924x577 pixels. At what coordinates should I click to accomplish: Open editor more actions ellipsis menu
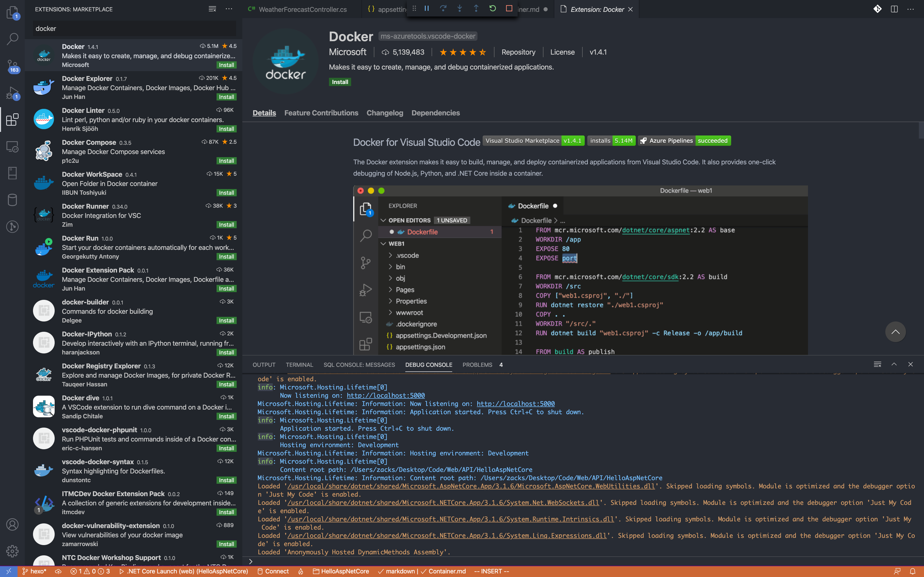[x=911, y=9]
